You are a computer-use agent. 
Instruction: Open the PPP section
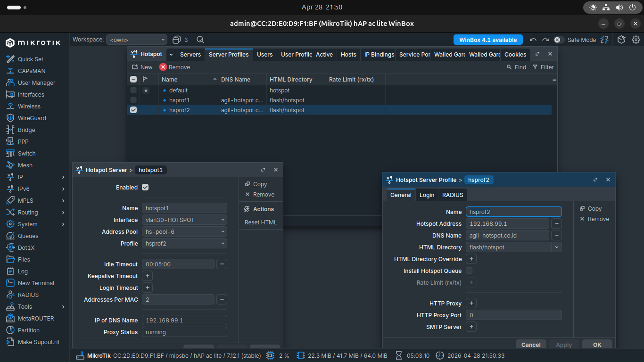(x=23, y=142)
